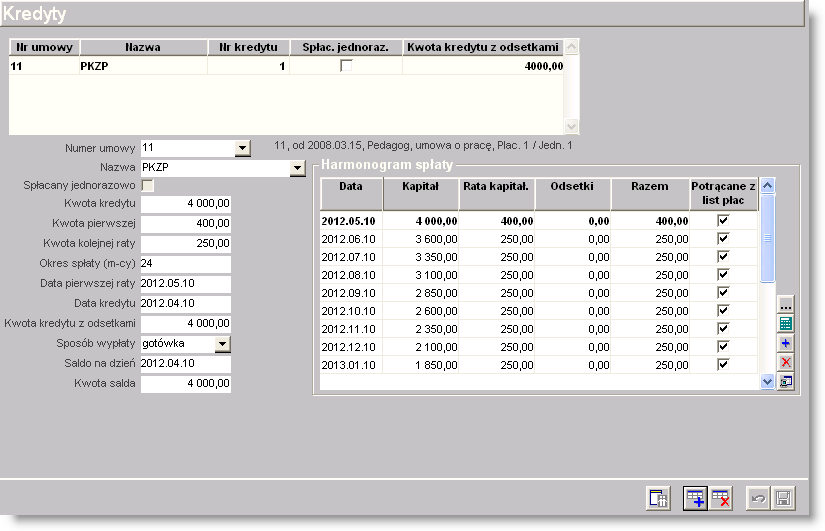Click the 2 100,00 Kapitał cell

click(x=421, y=347)
